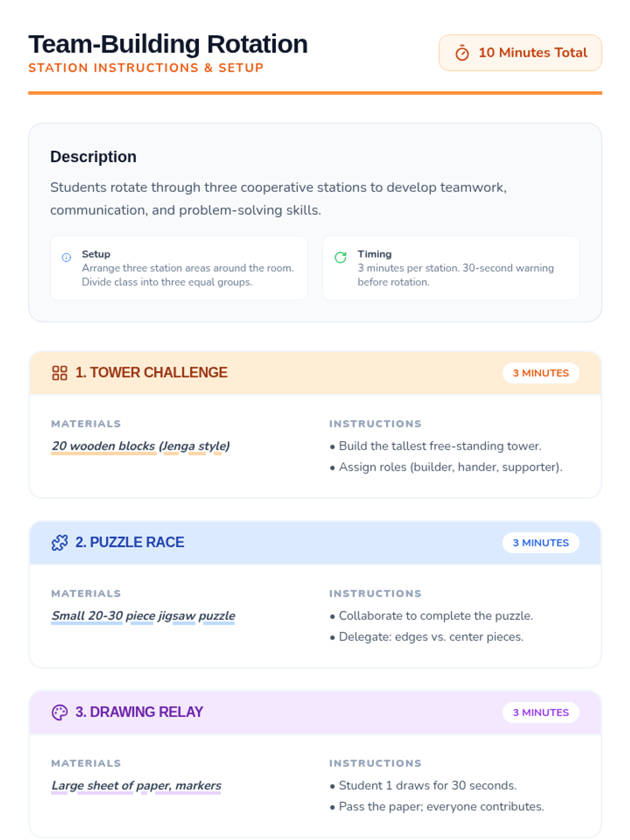Select the 1. TOWER CHALLENGE header
Viewport: 630px width, 840px height.
point(151,373)
